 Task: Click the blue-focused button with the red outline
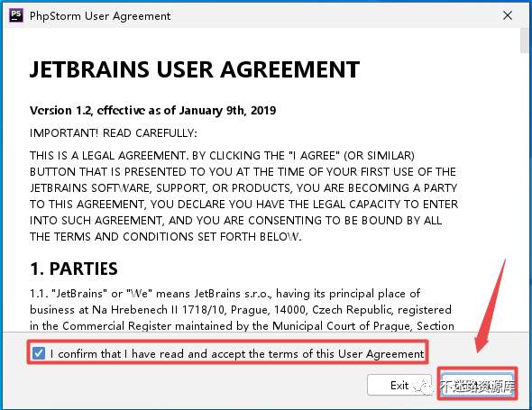point(477,384)
